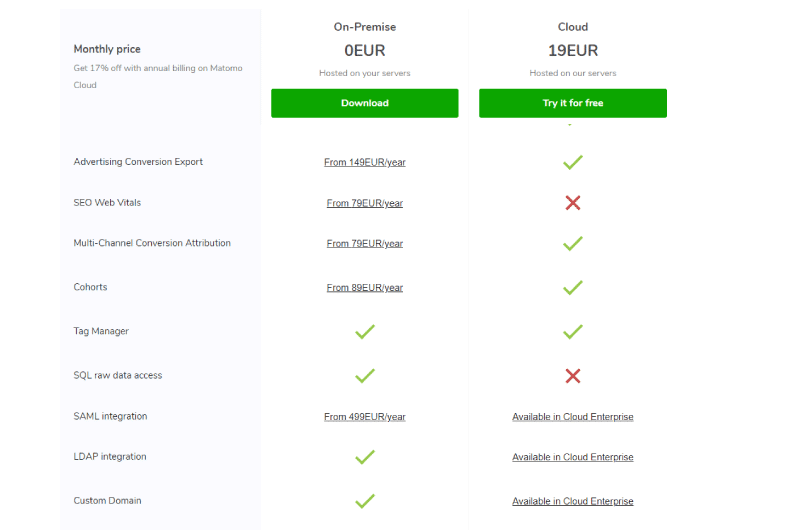
Task: Open SAML integration Cloud Enterprise link
Action: (572, 417)
